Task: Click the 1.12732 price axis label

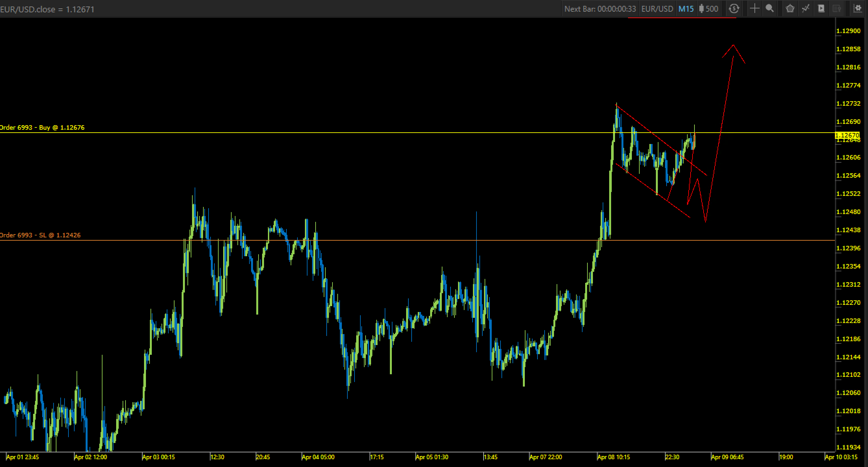Action: pos(848,103)
